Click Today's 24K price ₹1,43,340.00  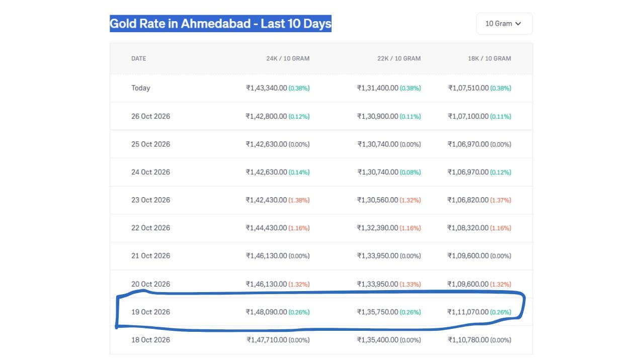[266, 88]
